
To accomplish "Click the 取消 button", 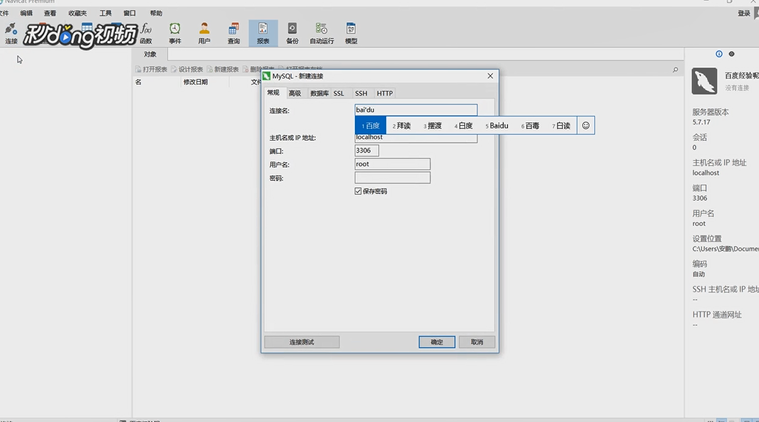I will click(x=477, y=342).
